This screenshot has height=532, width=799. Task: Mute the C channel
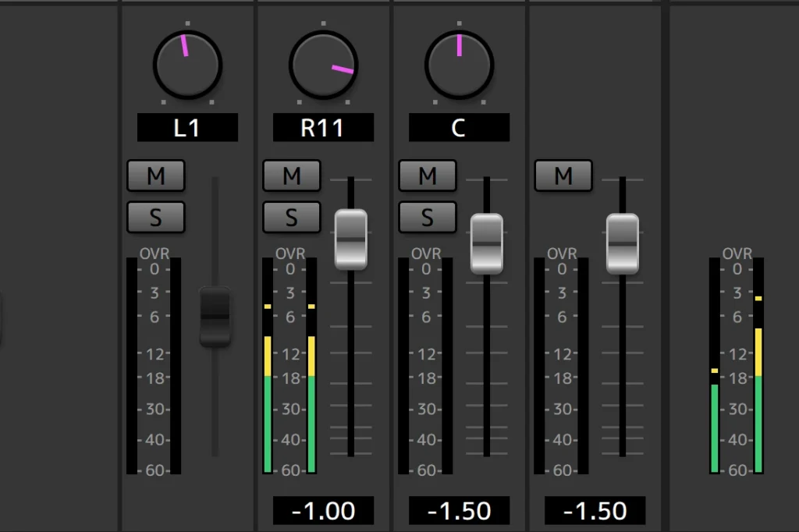(x=428, y=176)
